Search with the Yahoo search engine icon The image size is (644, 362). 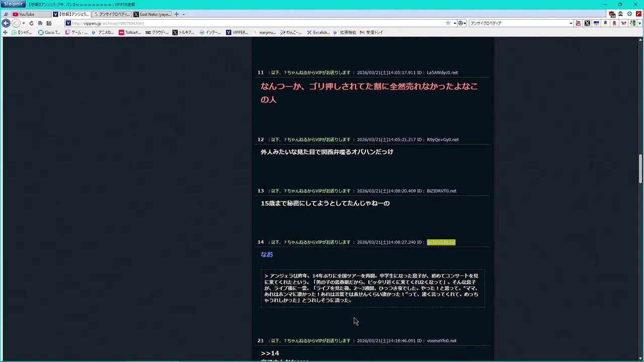(623, 23)
